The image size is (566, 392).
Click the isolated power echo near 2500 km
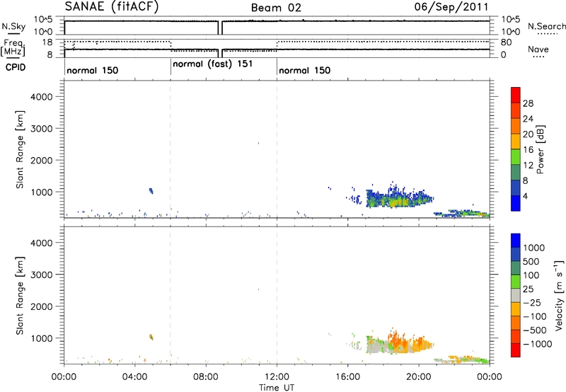258,144
